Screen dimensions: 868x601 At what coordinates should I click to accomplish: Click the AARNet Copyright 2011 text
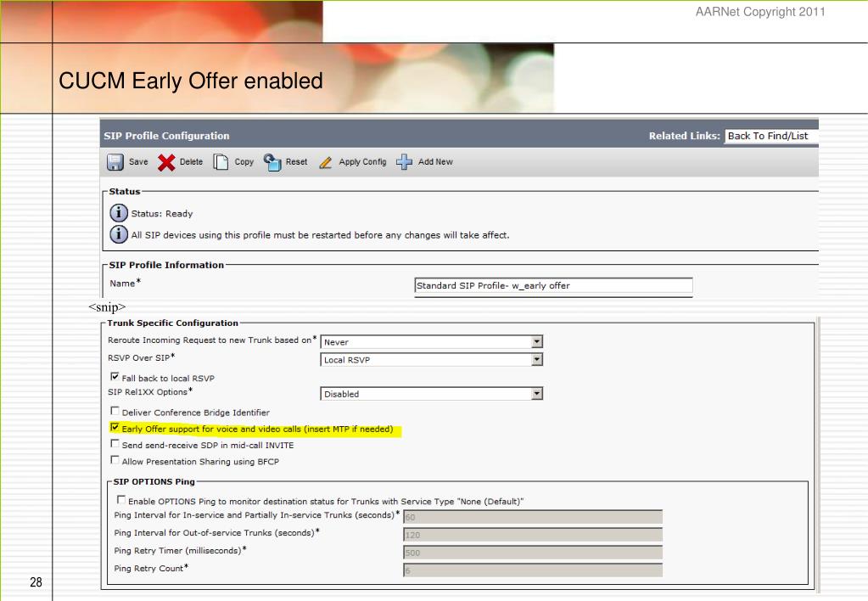point(760,12)
